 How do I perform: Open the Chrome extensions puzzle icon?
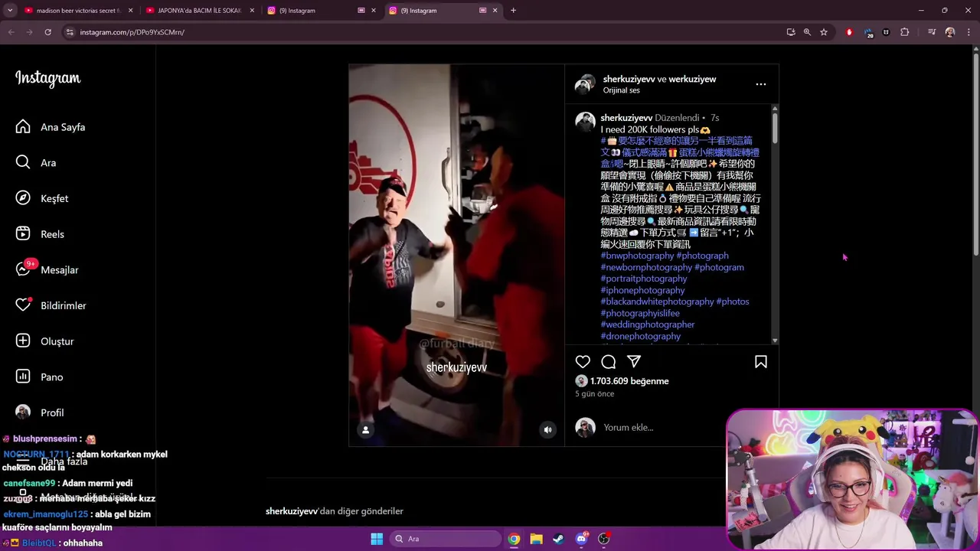click(x=905, y=32)
